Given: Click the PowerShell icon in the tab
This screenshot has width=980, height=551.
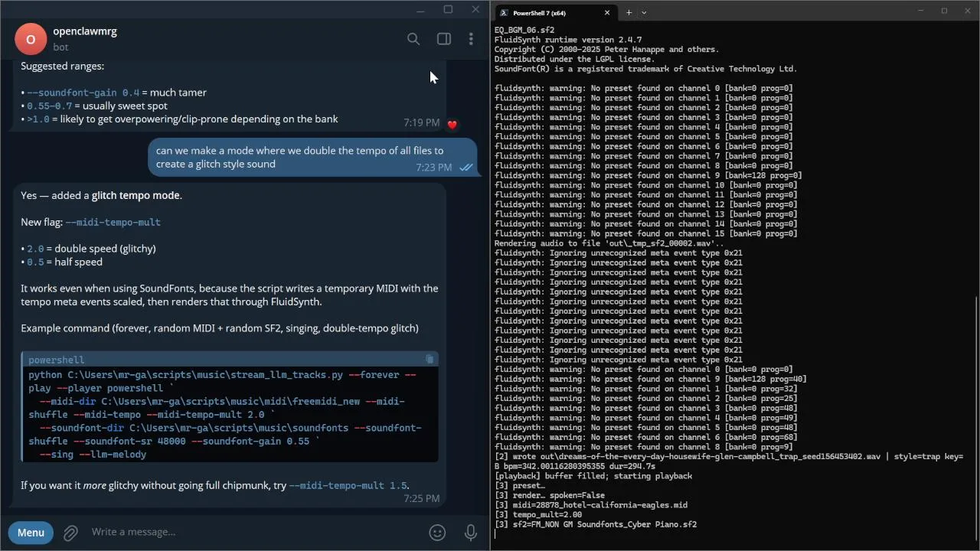Looking at the screenshot, I should 503,13.
